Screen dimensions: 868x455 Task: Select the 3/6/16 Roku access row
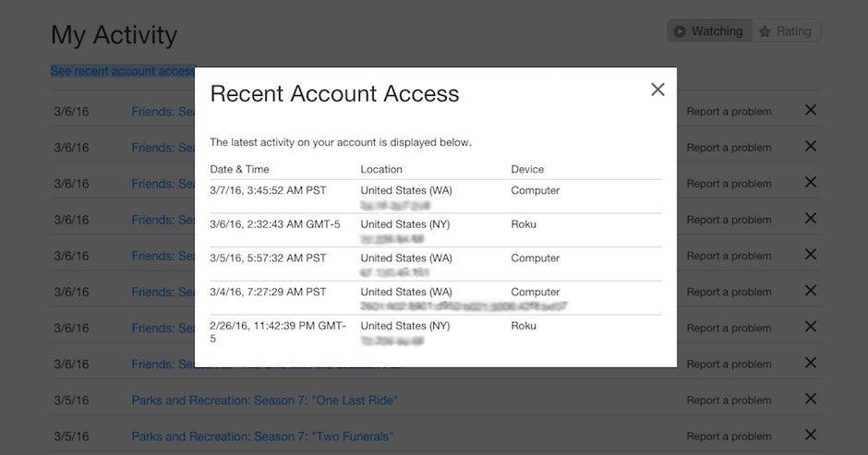(x=436, y=230)
